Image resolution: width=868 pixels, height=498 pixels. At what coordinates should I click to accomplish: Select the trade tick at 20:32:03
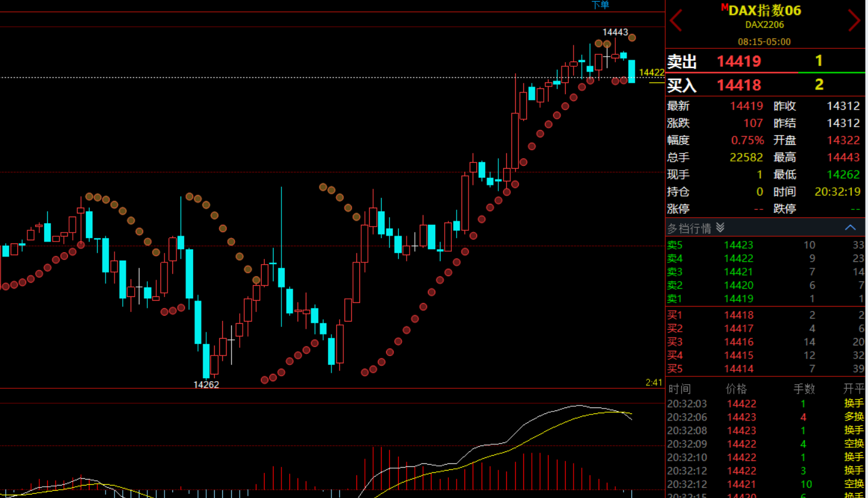point(765,404)
